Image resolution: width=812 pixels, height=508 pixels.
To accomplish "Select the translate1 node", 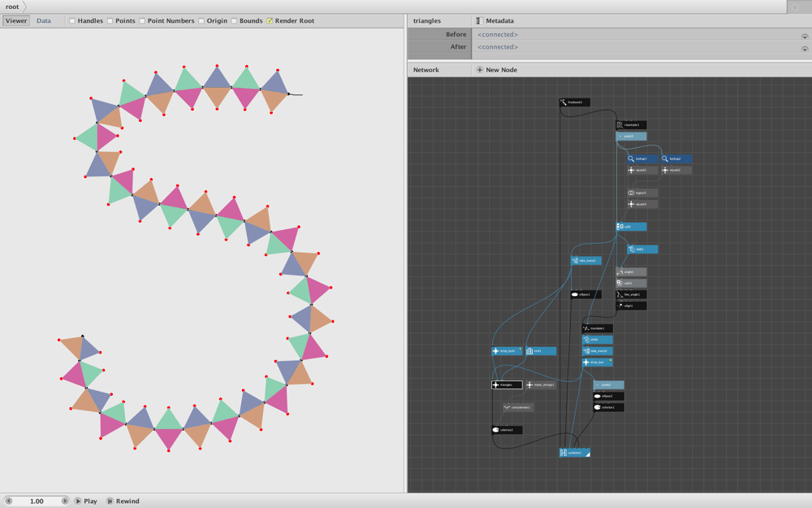I will [x=598, y=328].
